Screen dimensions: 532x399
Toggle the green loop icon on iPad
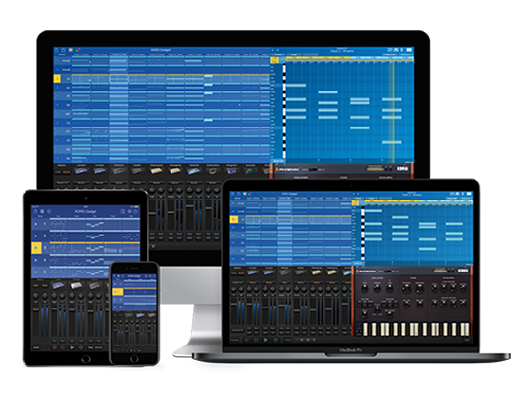[x=81, y=347]
